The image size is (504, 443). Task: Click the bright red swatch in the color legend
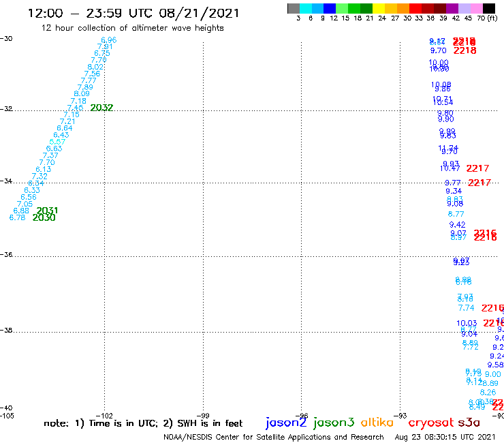(x=415, y=8)
